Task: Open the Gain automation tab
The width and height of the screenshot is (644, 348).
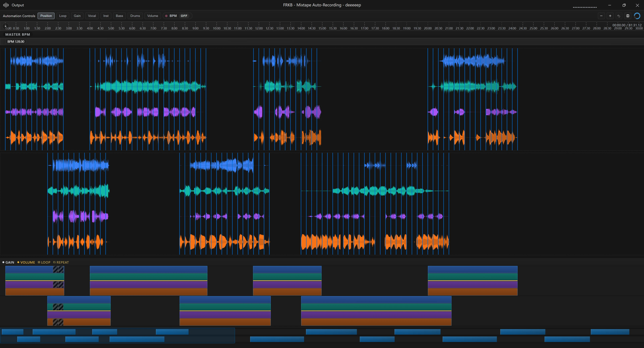Action: tap(77, 16)
